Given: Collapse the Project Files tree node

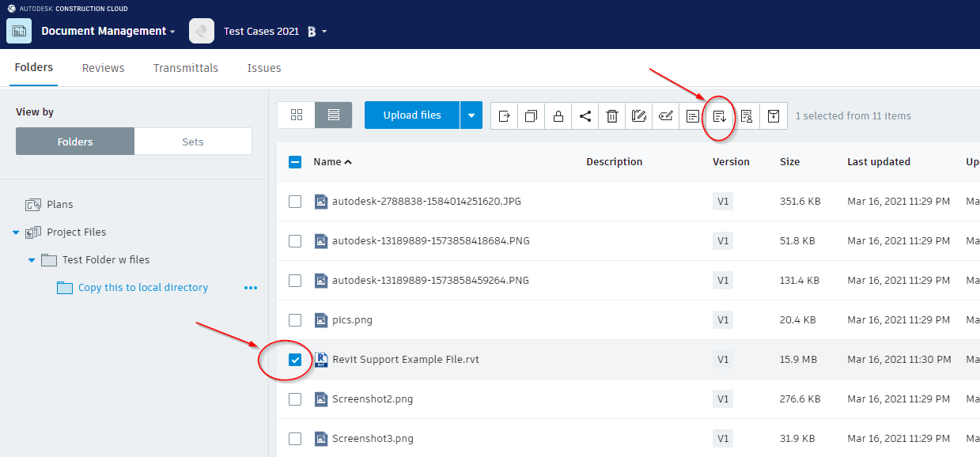Looking at the screenshot, I should [17, 232].
